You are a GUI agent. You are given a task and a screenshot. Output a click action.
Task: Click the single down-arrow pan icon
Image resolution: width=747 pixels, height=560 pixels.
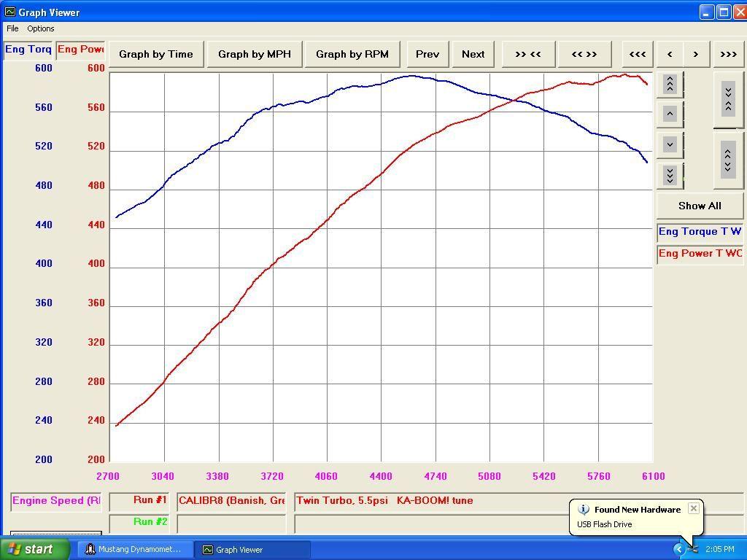click(669, 144)
